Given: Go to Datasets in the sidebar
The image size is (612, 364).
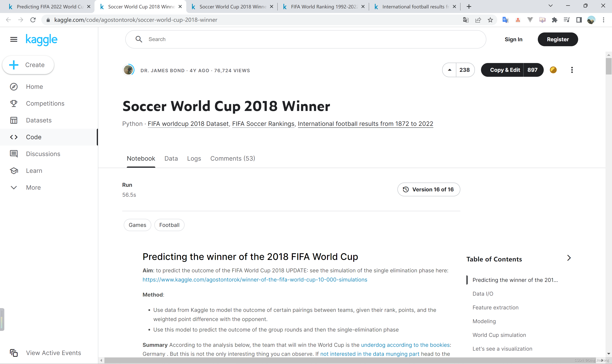Looking at the screenshot, I should tap(39, 120).
